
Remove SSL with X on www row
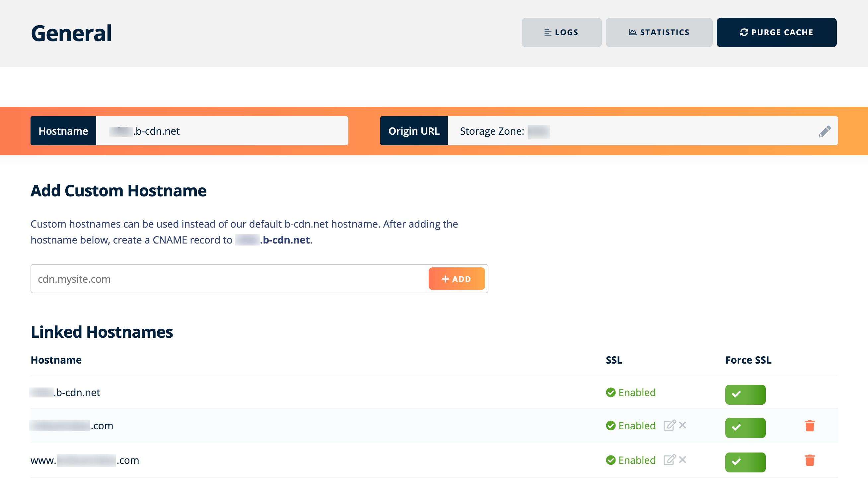pos(683,460)
